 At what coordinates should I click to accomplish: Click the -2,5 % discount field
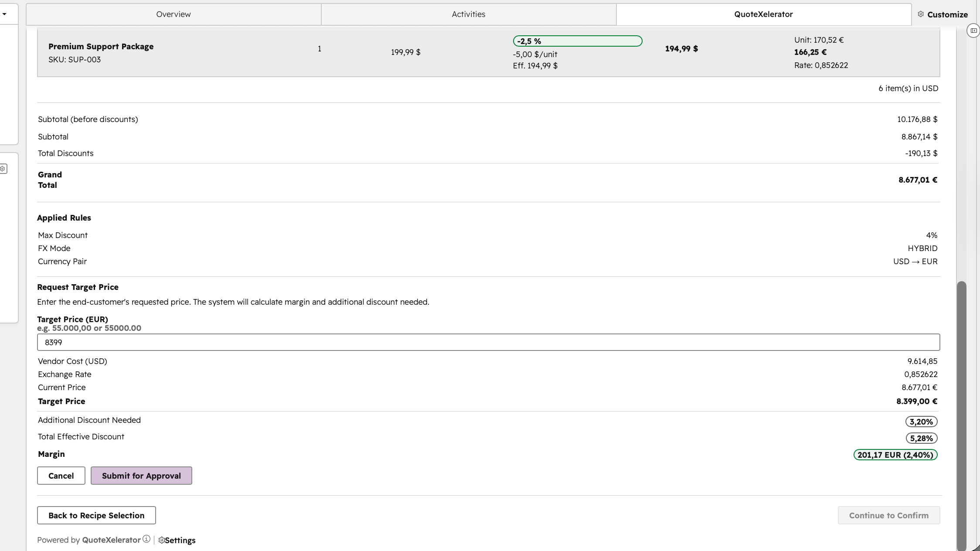click(x=578, y=41)
